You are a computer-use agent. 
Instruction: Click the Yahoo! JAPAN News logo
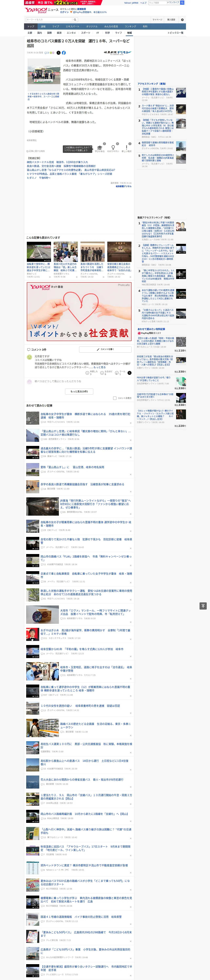click(x=42, y=10)
